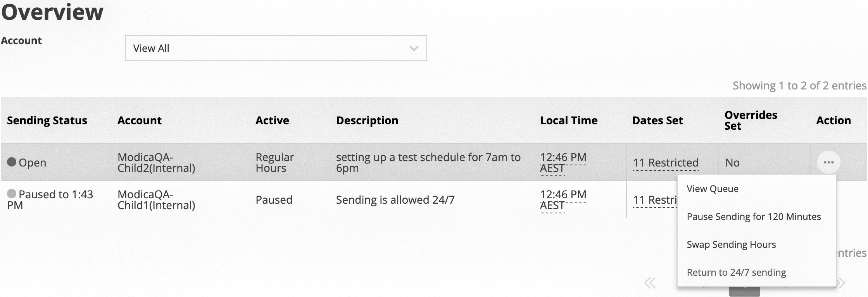This screenshot has height=297, width=868.
Task: Select View Queue from the action menu
Action: point(713,189)
